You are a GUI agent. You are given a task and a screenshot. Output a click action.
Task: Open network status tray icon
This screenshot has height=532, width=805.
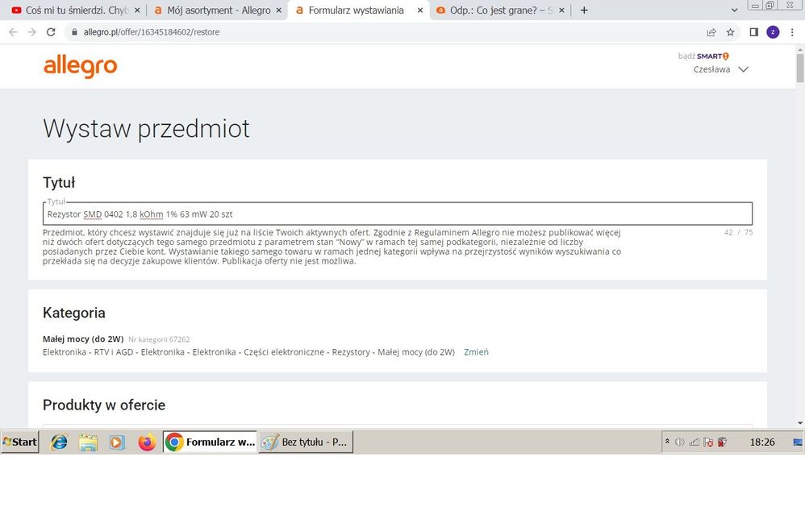694,442
